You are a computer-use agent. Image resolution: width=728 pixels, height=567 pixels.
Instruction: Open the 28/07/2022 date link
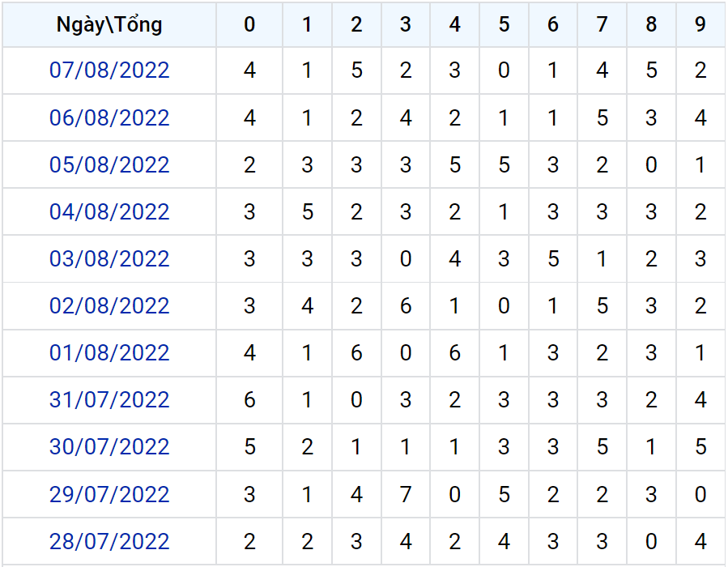(109, 541)
